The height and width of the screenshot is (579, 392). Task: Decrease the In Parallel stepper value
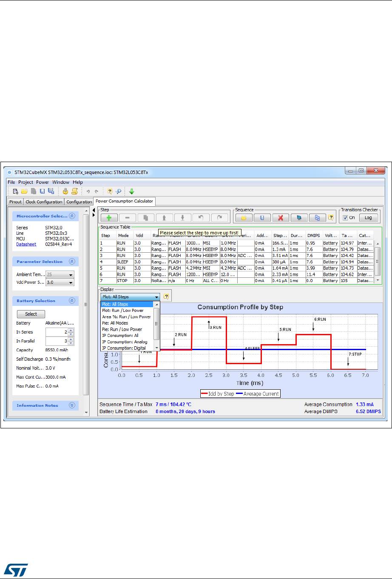(71, 343)
